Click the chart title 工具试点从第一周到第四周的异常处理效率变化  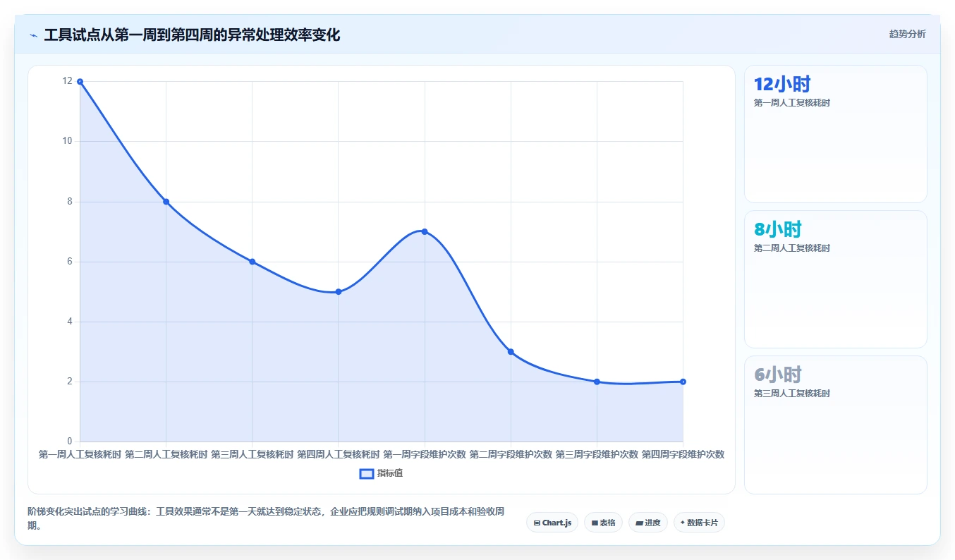[x=192, y=35]
